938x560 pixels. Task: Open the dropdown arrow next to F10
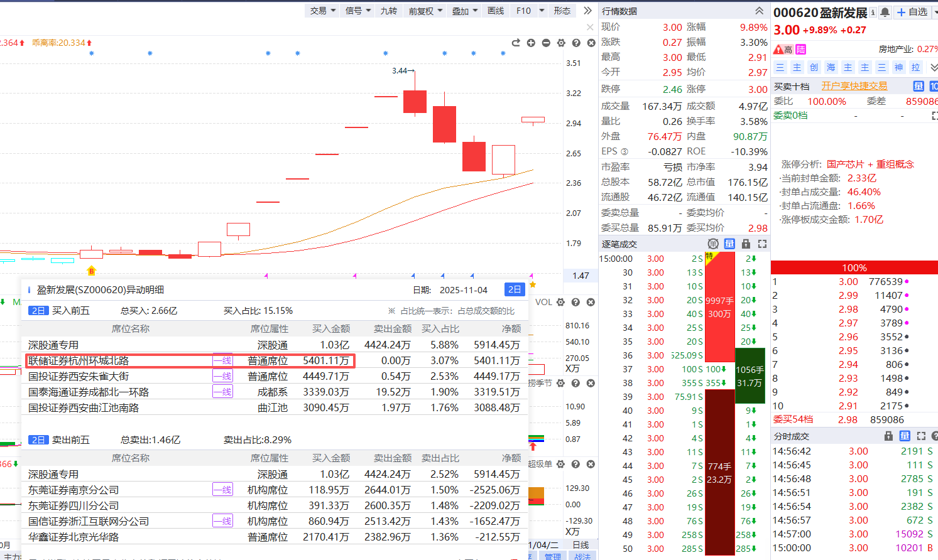[x=542, y=11]
